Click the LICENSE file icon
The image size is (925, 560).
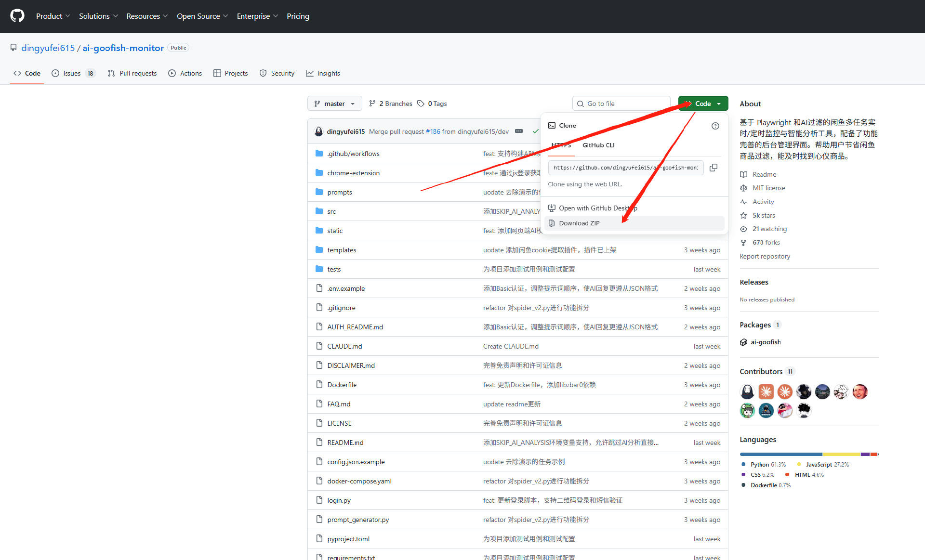click(x=319, y=423)
